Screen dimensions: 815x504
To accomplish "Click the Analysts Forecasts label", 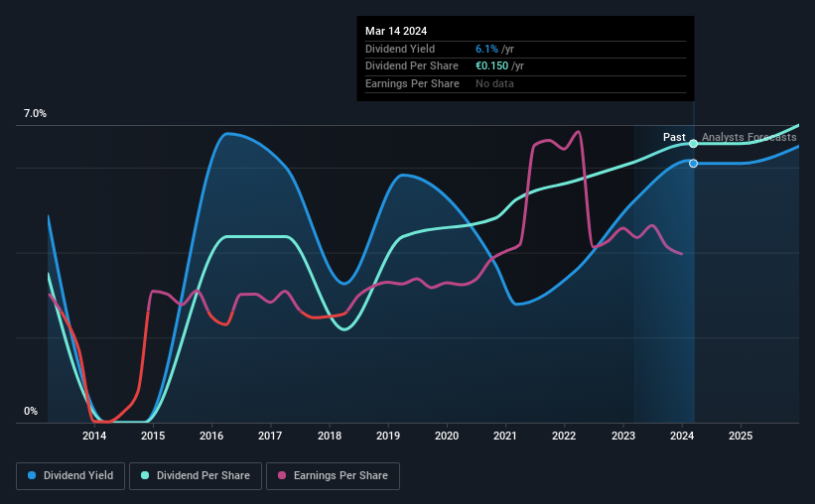I will point(749,137).
